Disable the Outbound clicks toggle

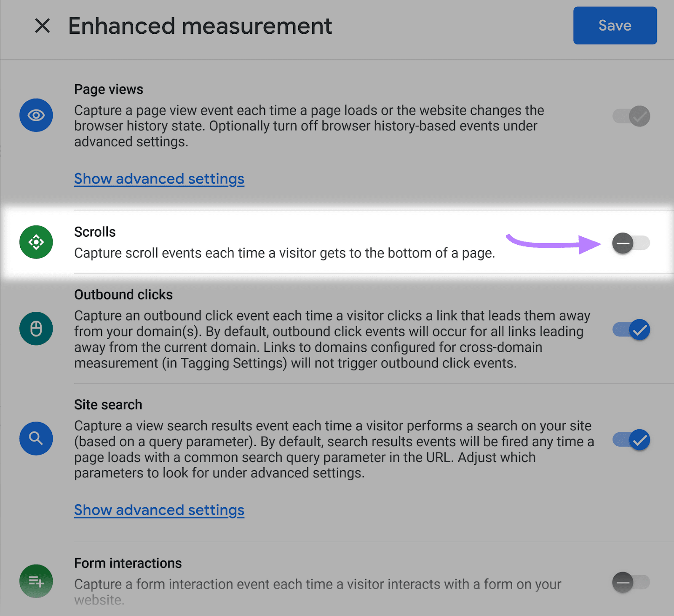tap(631, 330)
